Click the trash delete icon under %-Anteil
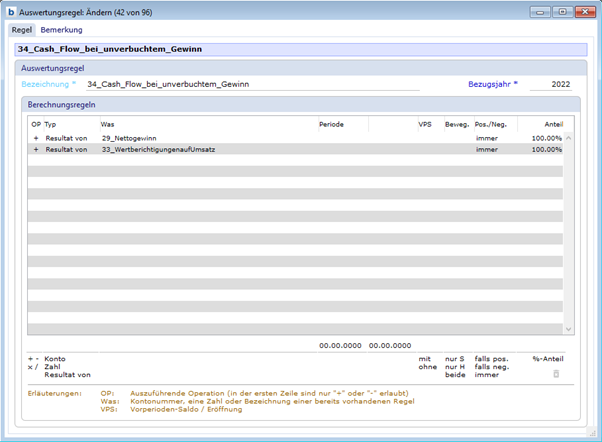Screen dimensions: 602x442 tap(557, 373)
